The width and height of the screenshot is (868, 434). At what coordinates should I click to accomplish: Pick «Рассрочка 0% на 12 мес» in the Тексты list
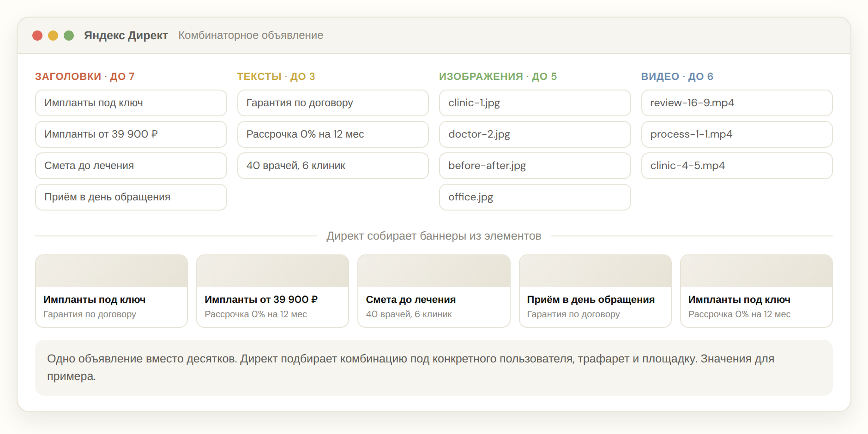[333, 134]
